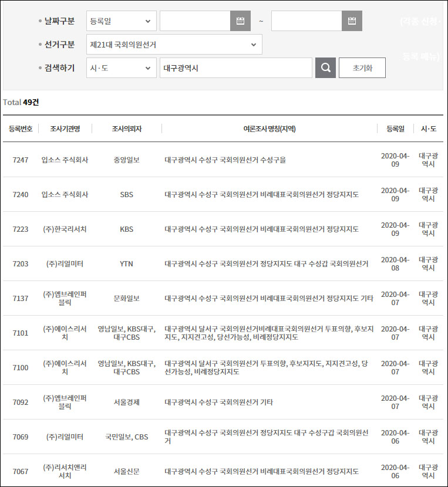448x487 pixels.
Task: Focus the start date input field
Action: (195, 21)
